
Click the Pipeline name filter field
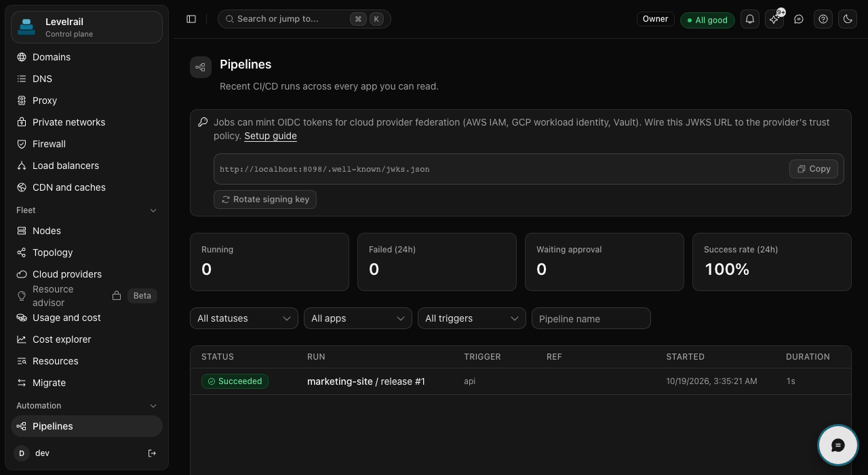[591, 318]
